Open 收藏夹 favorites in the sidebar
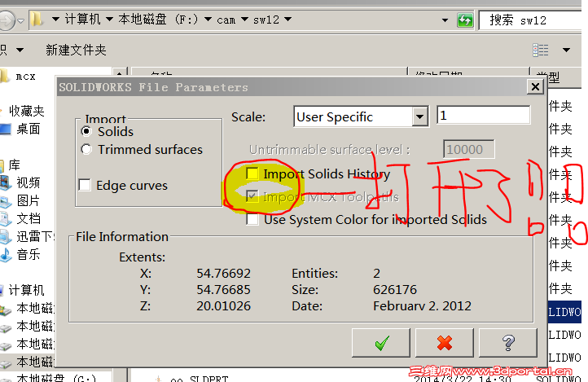Image resolution: width=588 pixels, height=382 pixels. [26, 111]
